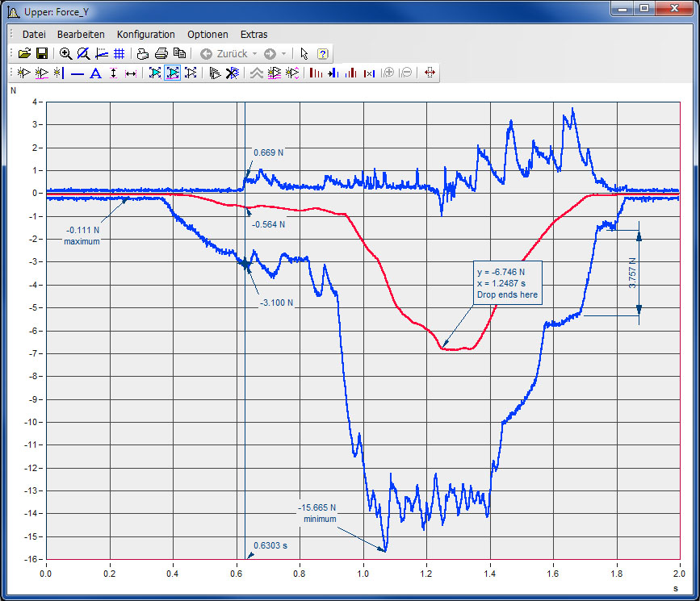Open the Konfiguration menu
This screenshot has width=700, height=601.
tap(145, 35)
